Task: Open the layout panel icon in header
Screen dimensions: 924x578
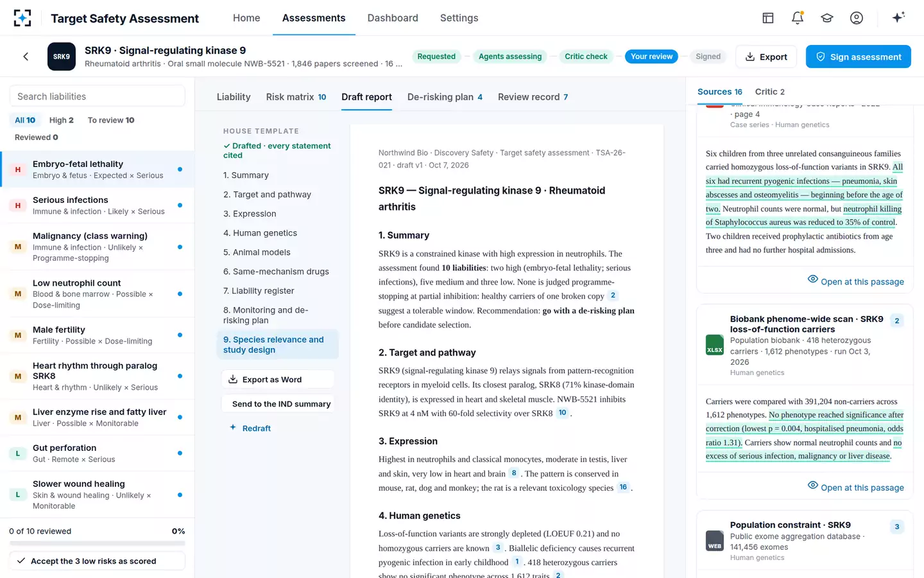Action: tap(768, 18)
